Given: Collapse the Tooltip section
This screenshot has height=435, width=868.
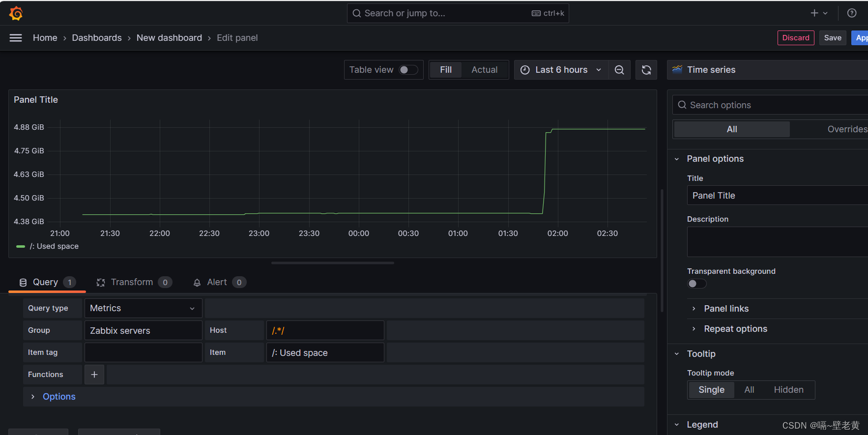Looking at the screenshot, I should pyautogui.click(x=701, y=354).
